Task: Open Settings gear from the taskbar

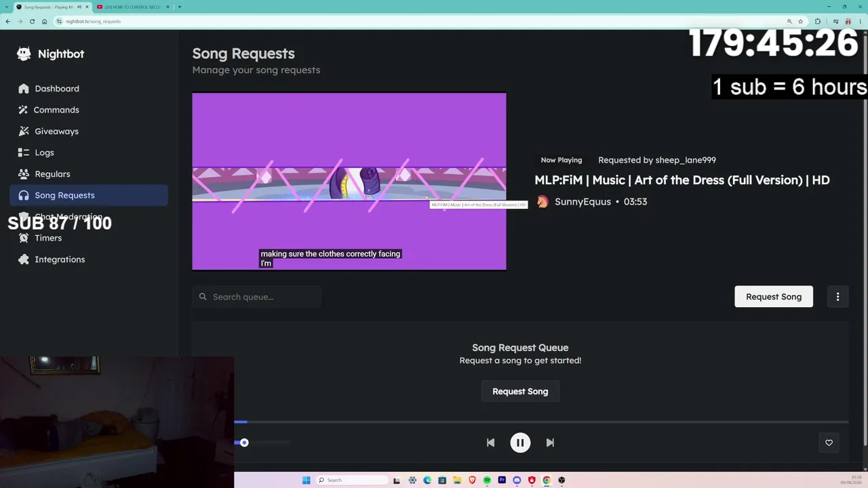Action: click(x=412, y=480)
